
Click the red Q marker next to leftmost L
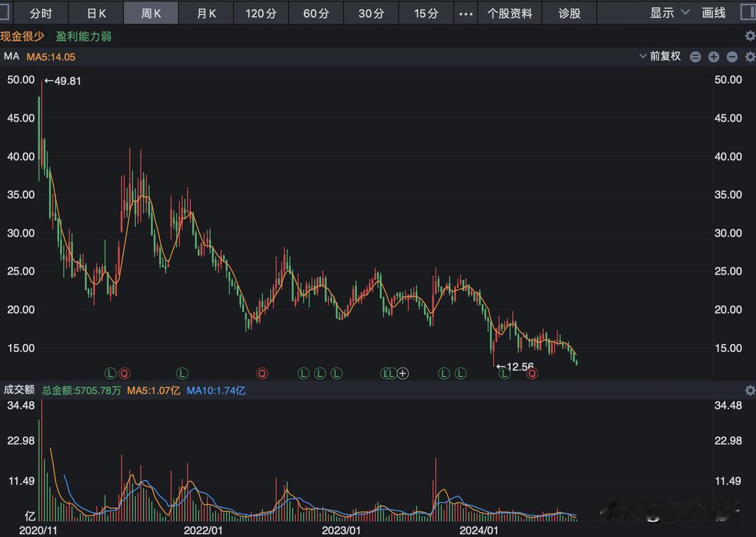124,373
